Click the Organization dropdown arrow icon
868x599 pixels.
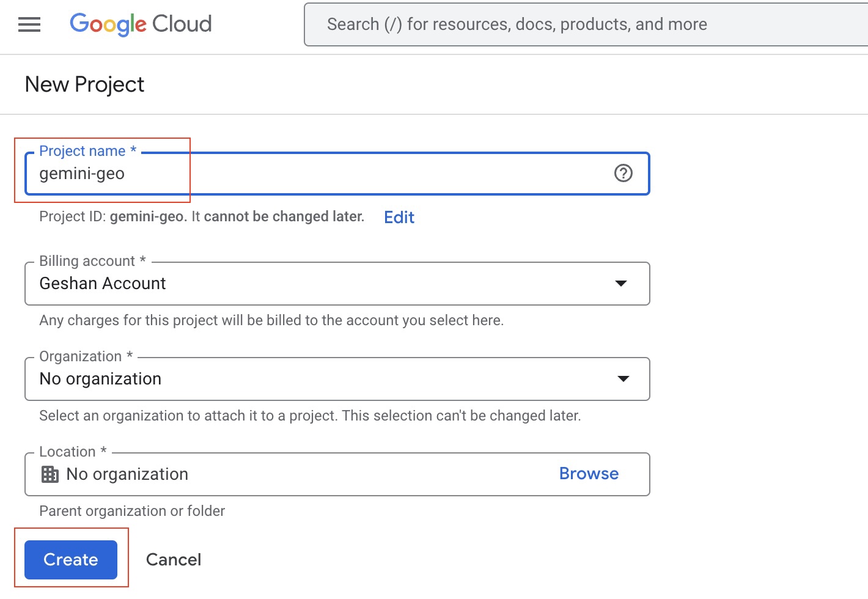tap(623, 379)
